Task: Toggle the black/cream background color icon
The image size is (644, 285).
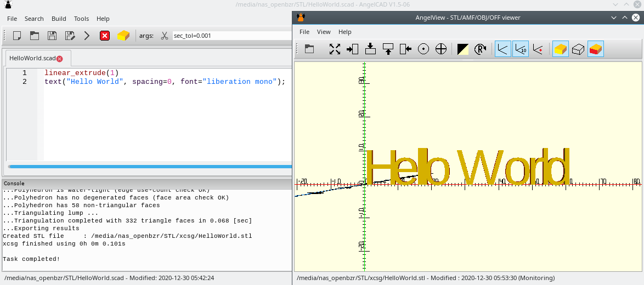Action: (x=462, y=49)
